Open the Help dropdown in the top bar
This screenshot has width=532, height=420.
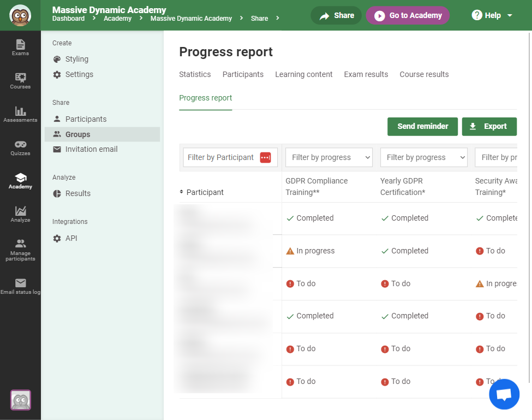pyautogui.click(x=492, y=15)
